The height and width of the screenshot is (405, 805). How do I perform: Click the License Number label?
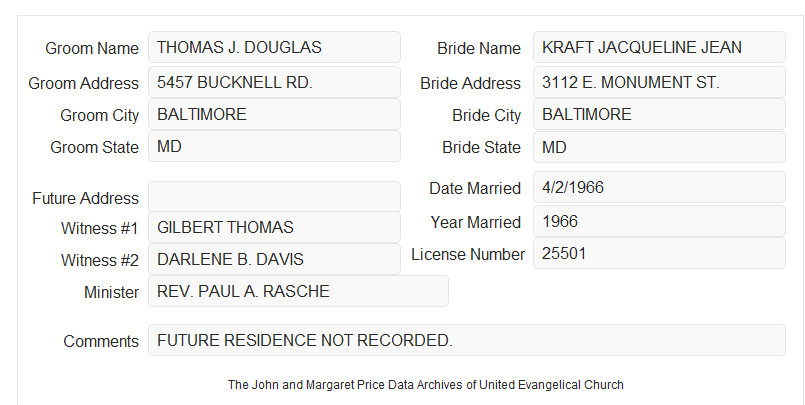(468, 255)
